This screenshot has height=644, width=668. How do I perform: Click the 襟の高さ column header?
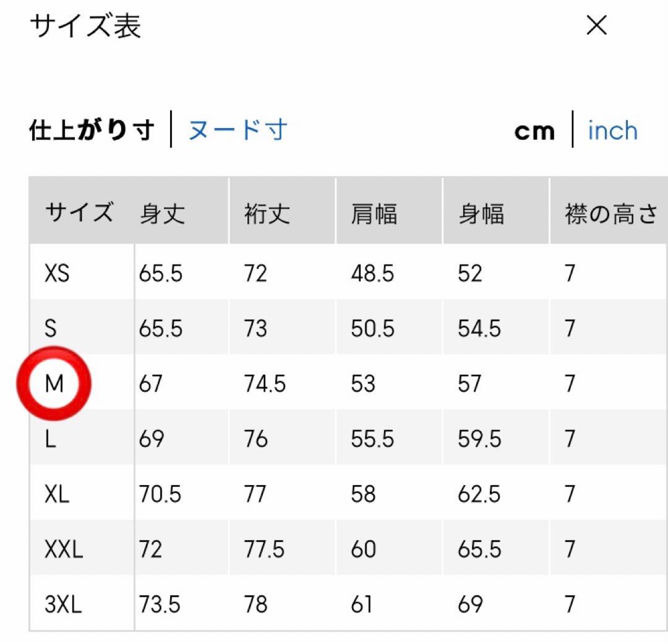611,214
